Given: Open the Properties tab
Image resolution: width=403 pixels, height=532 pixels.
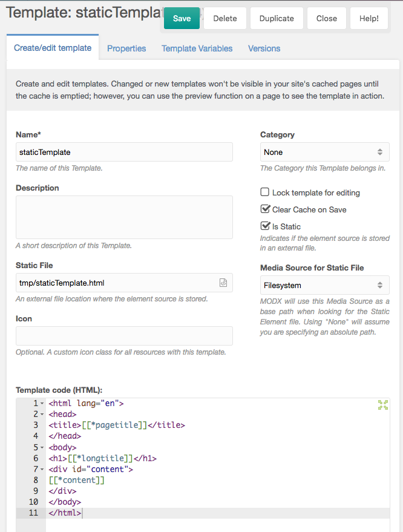Looking at the screenshot, I should coord(126,48).
